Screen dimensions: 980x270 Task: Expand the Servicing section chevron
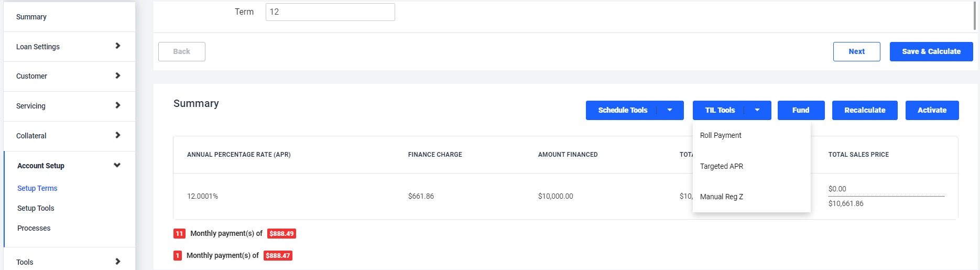117,105
